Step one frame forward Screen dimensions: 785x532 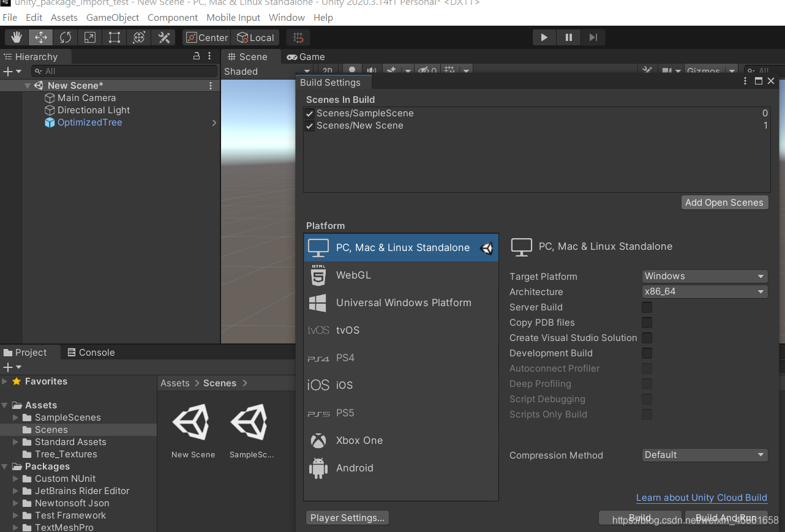click(593, 37)
